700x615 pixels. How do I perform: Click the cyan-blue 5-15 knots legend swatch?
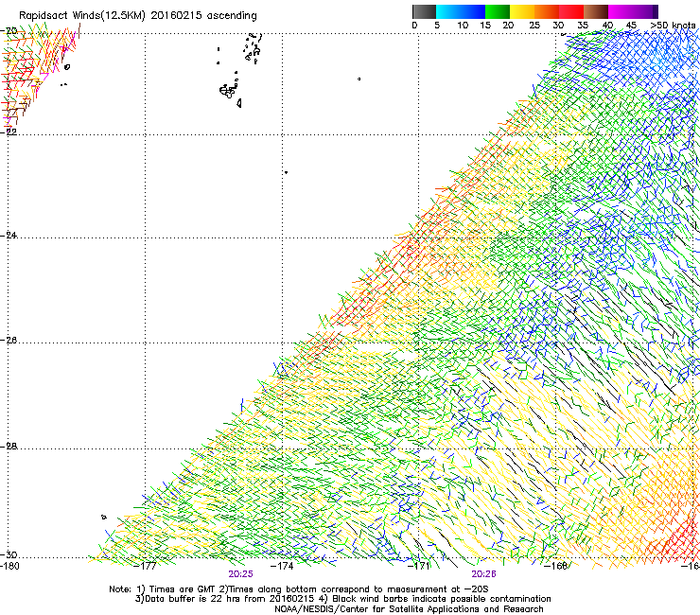point(461,11)
